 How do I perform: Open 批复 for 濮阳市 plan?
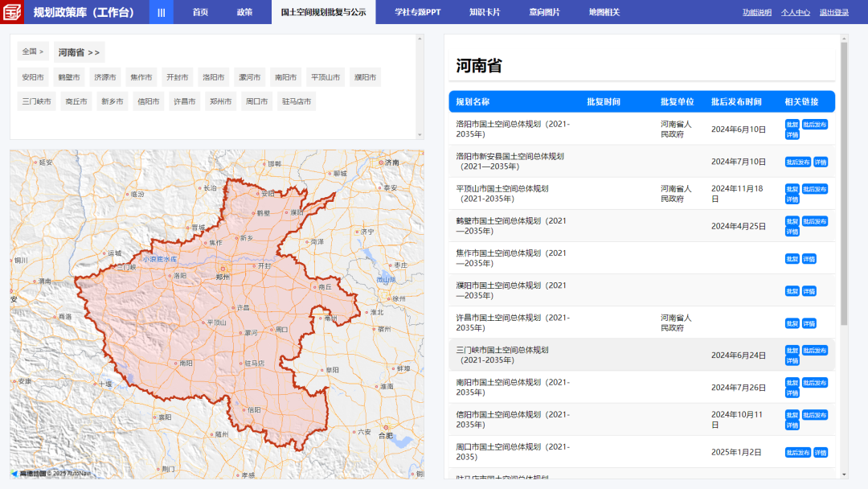click(x=792, y=291)
